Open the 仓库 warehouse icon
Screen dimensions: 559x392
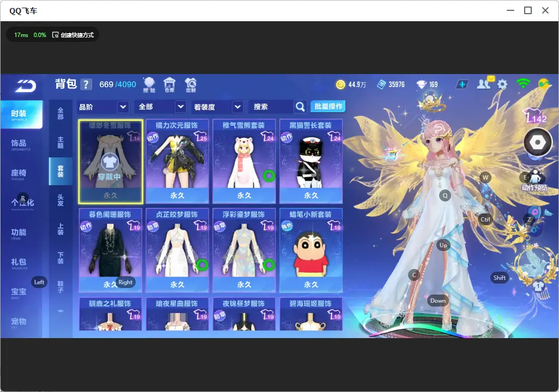(x=169, y=85)
